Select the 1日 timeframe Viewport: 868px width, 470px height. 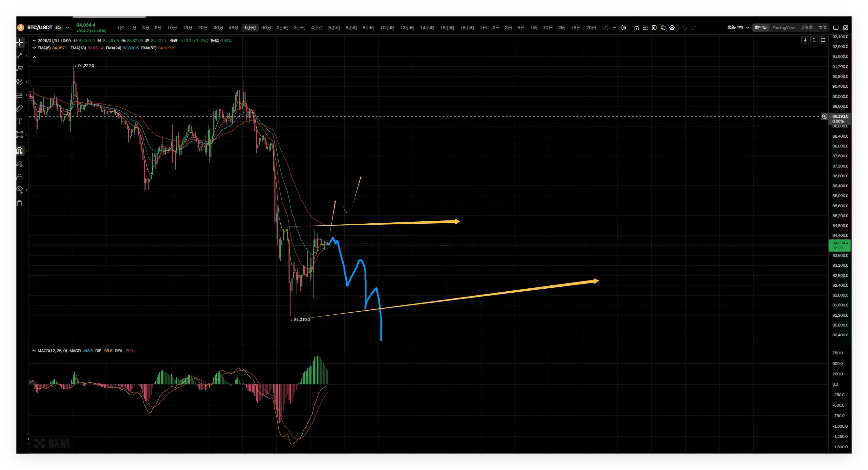pyautogui.click(x=483, y=28)
